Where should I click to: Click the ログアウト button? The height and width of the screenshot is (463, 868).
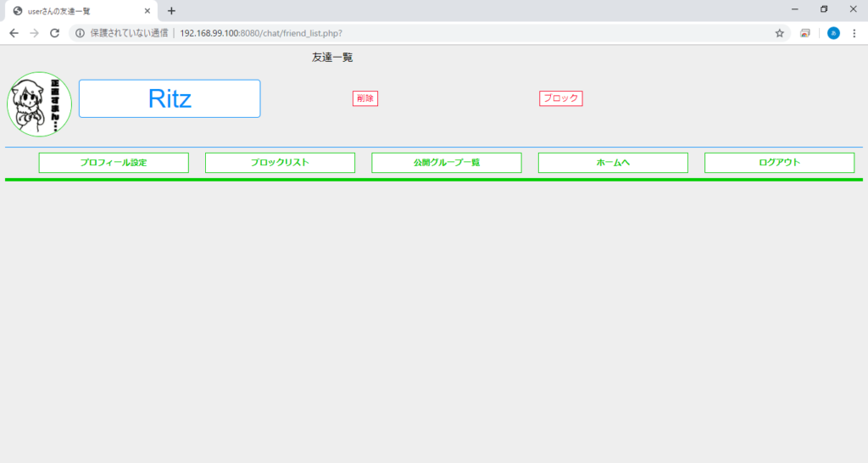[779, 163]
